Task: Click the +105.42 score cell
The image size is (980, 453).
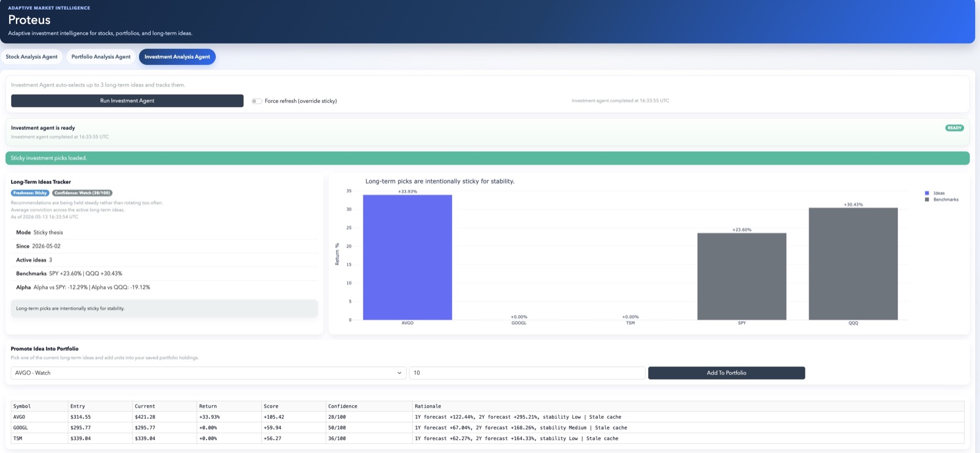Action: [x=293, y=417]
